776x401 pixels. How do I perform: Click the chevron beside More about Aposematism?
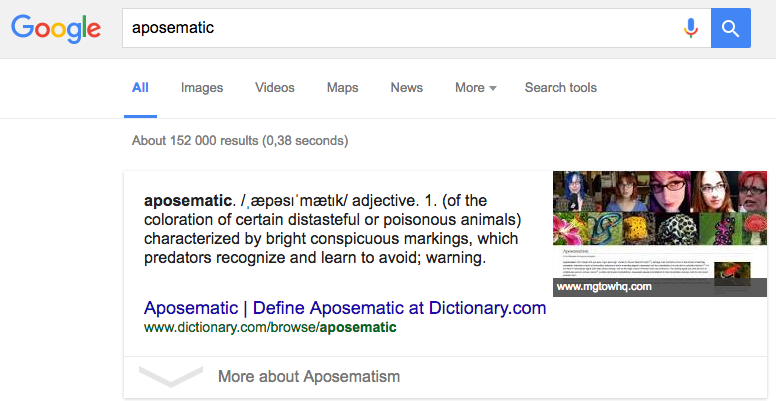pyautogui.click(x=171, y=376)
